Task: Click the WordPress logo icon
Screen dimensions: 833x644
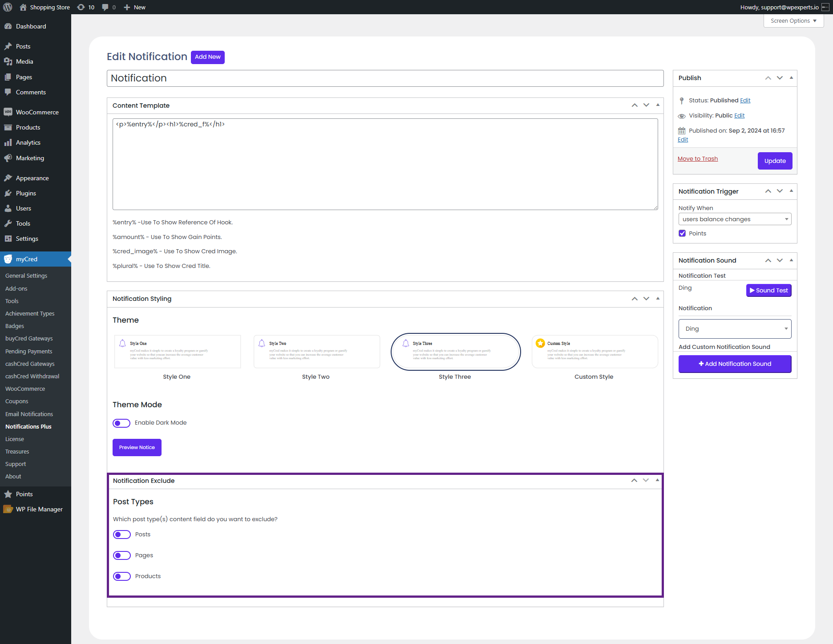Action: point(8,7)
